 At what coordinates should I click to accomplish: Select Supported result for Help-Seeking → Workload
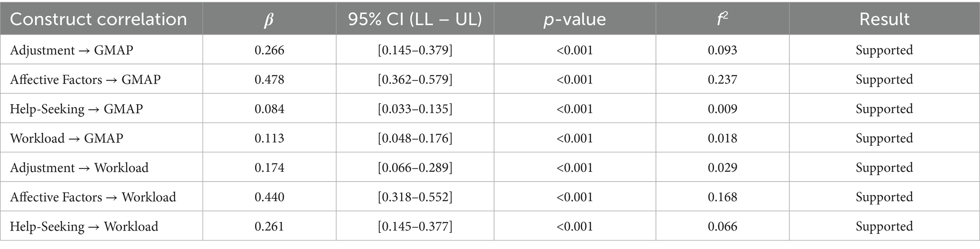tap(884, 226)
